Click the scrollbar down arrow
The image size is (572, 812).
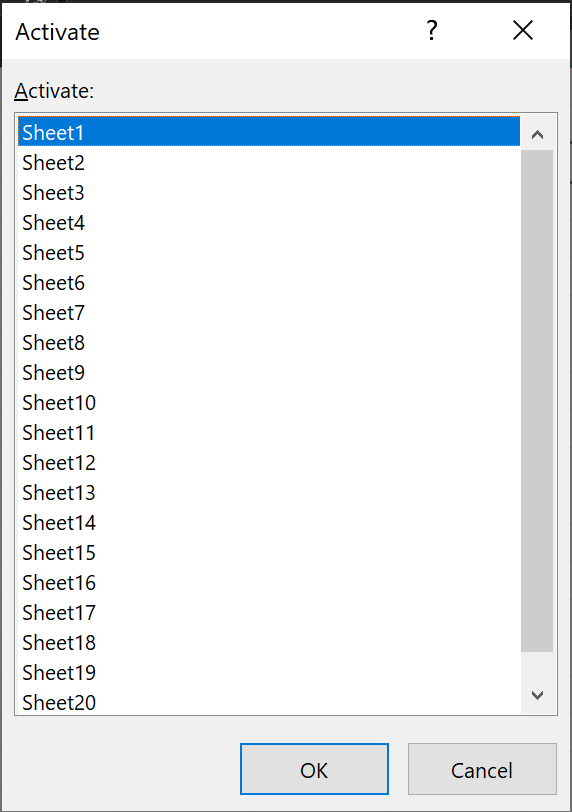tap(537, 695)
